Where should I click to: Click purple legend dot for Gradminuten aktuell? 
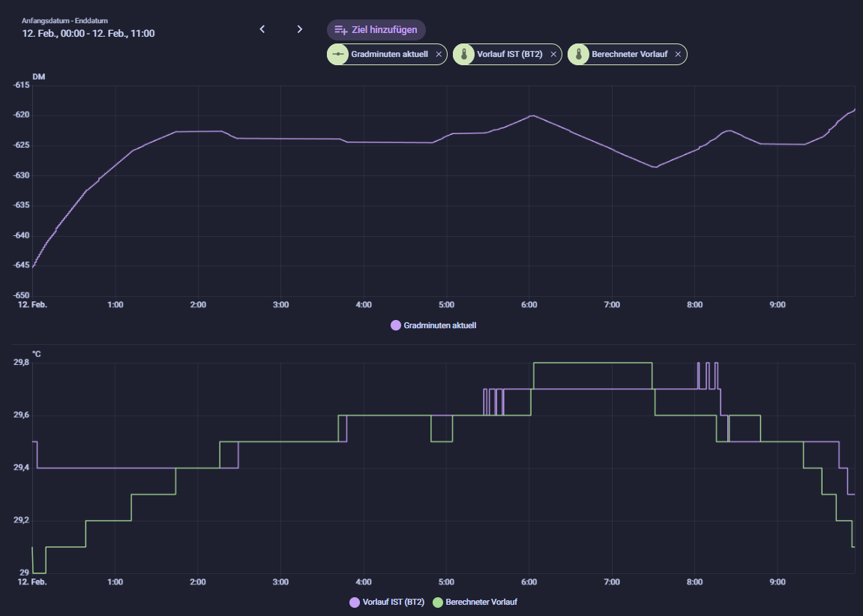pyautogui.click(x=396, y=326)
